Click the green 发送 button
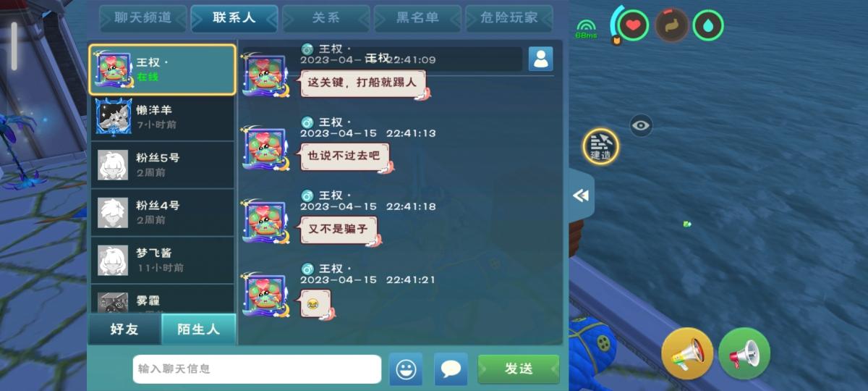The height and width of the screenshot is (391, 868). click(x=519, y=369)
